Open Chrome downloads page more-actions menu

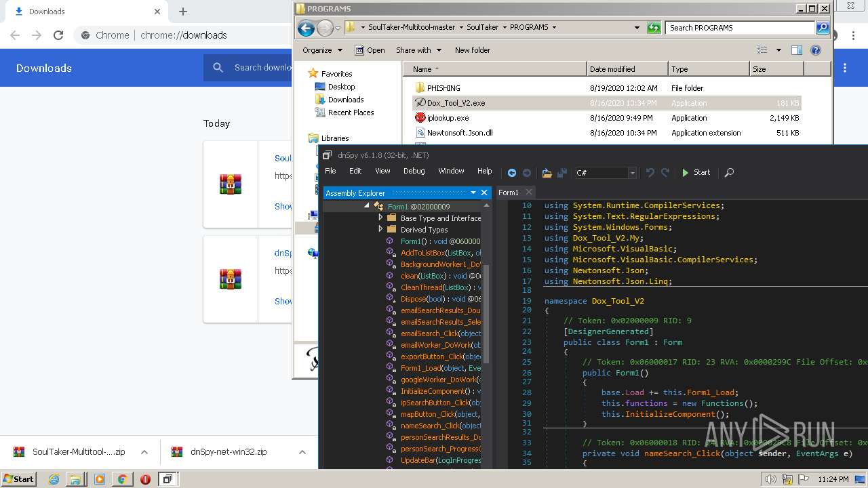tap(845, 68)
